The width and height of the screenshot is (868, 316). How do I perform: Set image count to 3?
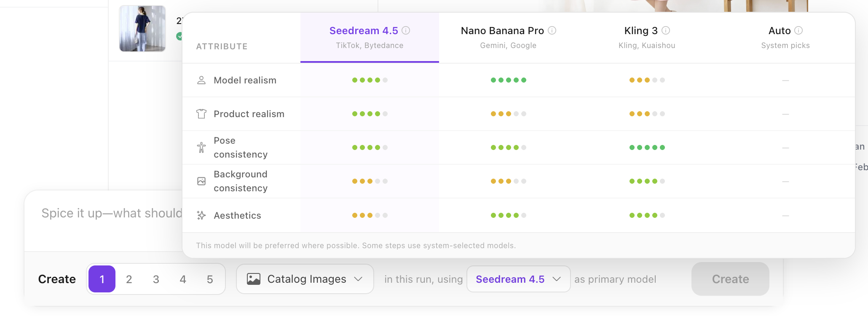(156, 279)
